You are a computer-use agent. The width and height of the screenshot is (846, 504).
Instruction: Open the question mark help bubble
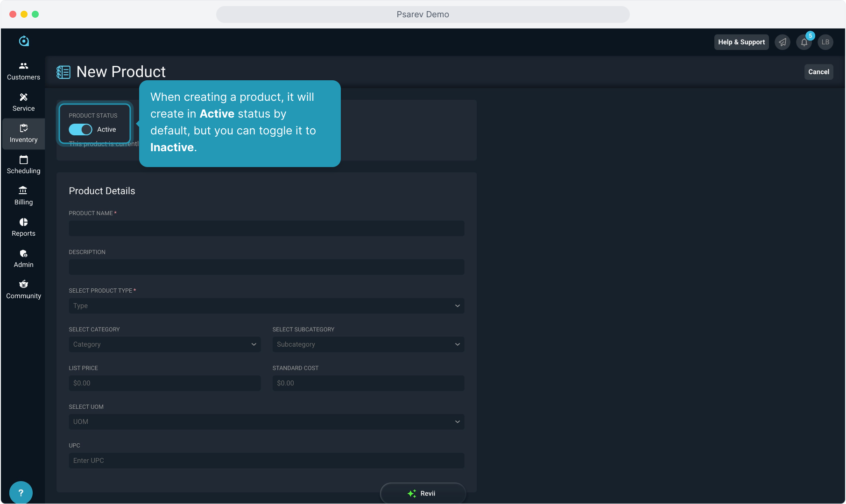coord(21,492)
